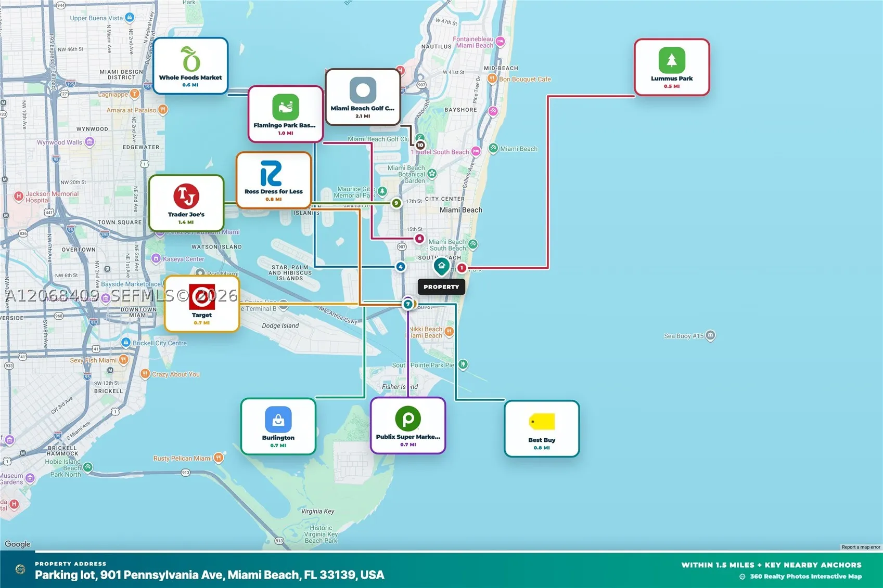Open the Burlington anchor card
883x588 pixels.
coord(278,426)
